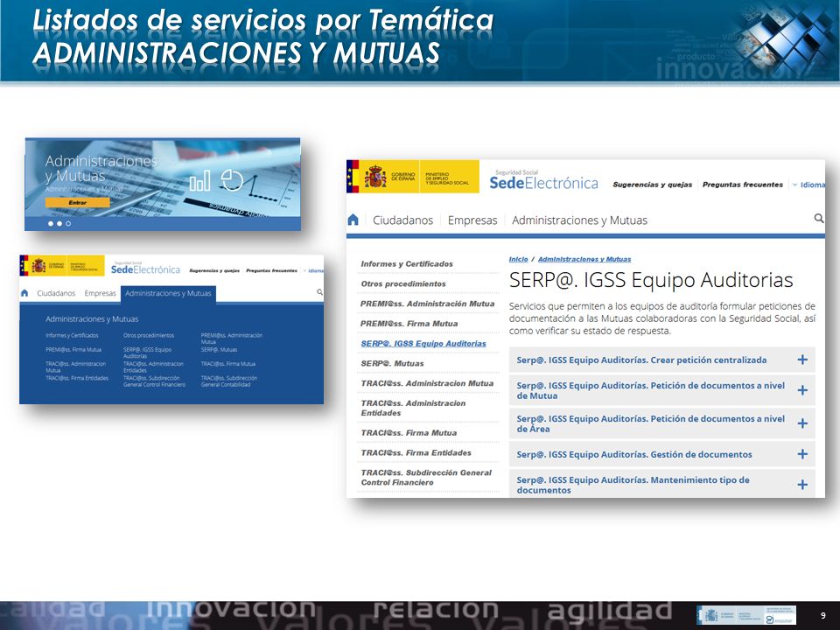Click the 'Administraciones y Mutuas' heading inside the blue menu

(x=92, y=318)
